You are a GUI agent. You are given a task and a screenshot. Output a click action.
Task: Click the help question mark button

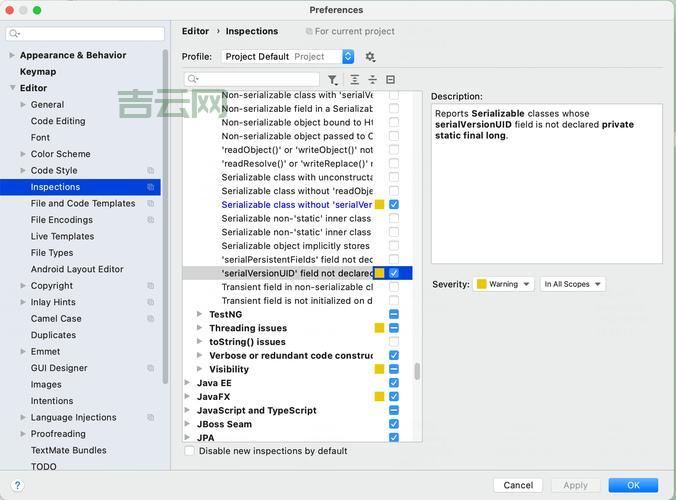(17, 485)
